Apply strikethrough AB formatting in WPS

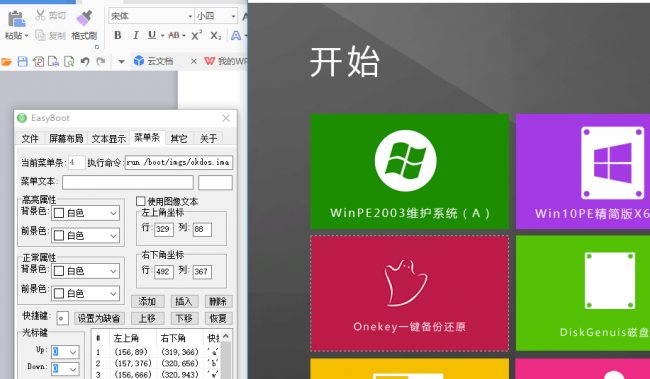point(174,35)
